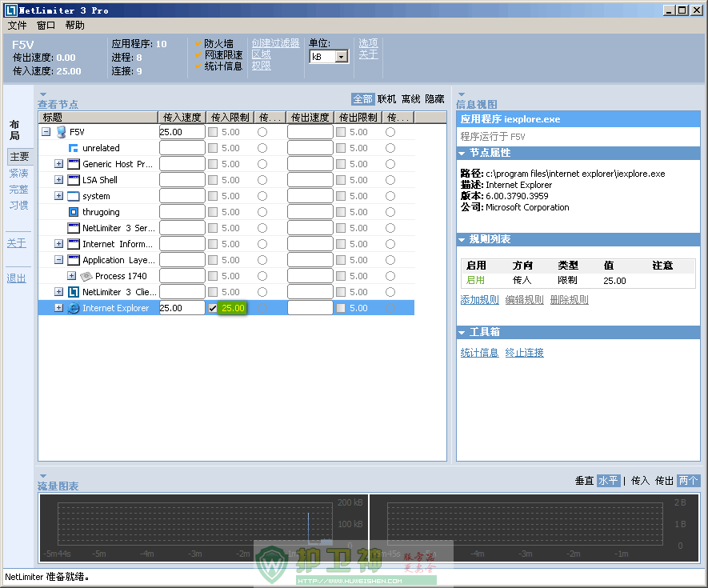Click the system process icon
The width and height of the screenshot is (708, 588).
coord(74,196)
